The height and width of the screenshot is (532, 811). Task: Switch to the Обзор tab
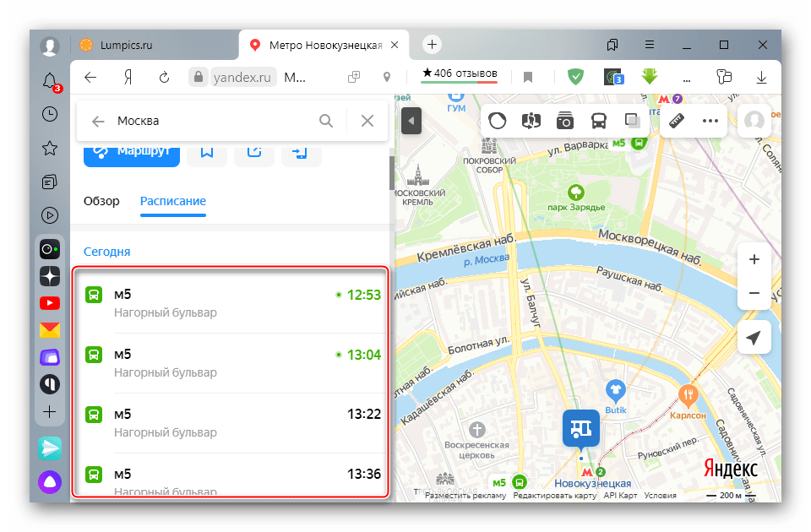click(x=101, y=201)
